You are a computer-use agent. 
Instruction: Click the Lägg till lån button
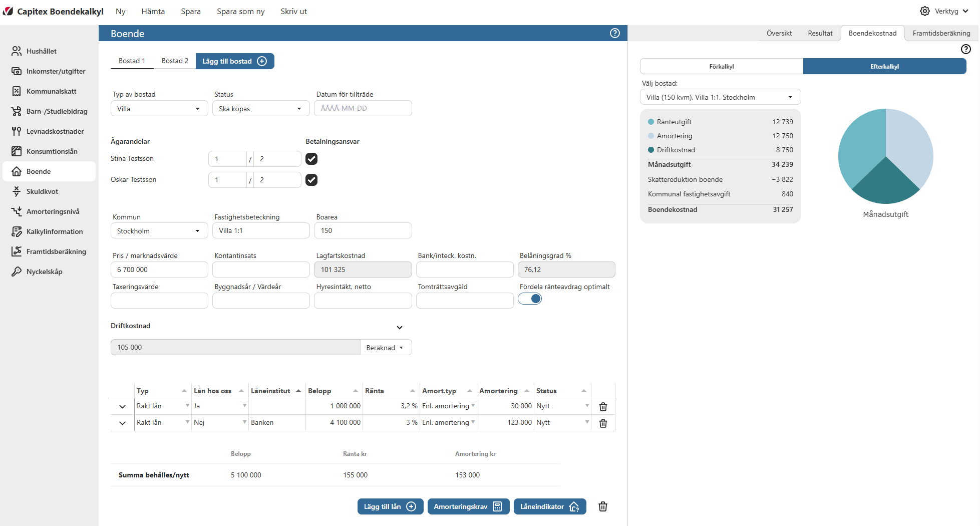(390, 506)
